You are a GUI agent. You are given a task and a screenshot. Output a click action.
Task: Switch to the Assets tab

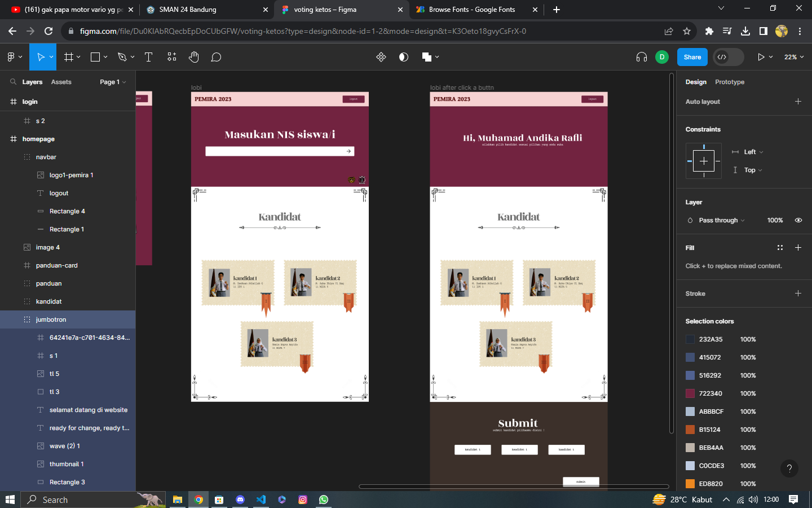(x=61, y=82)
